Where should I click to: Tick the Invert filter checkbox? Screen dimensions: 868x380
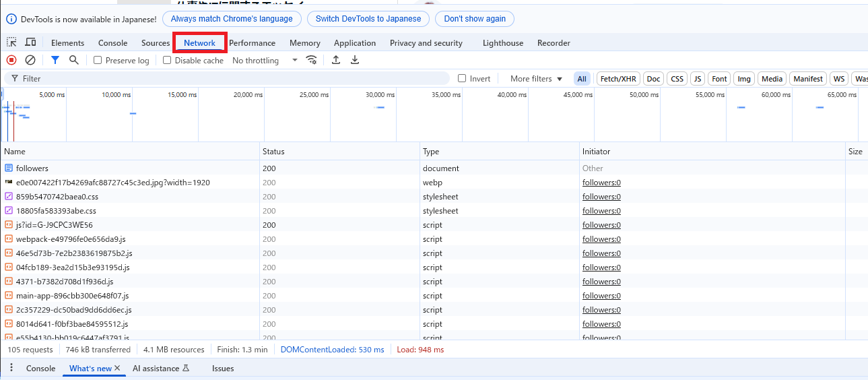(x=462, y=78)
